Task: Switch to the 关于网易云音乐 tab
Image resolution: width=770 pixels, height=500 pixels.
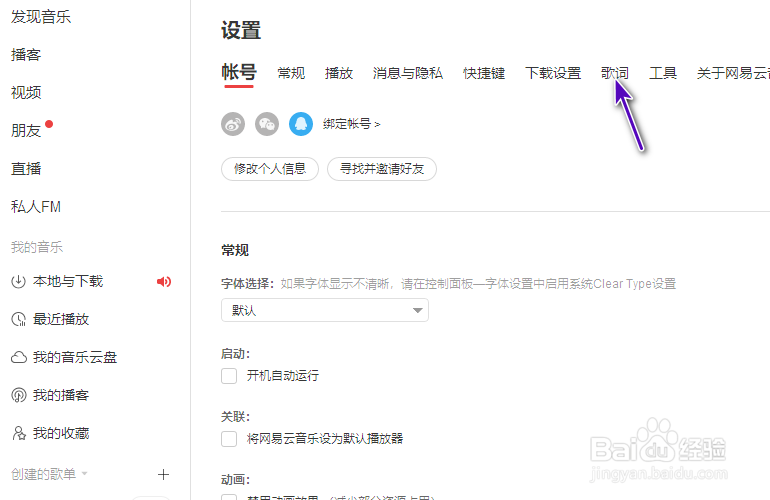Action: [733, 73]
